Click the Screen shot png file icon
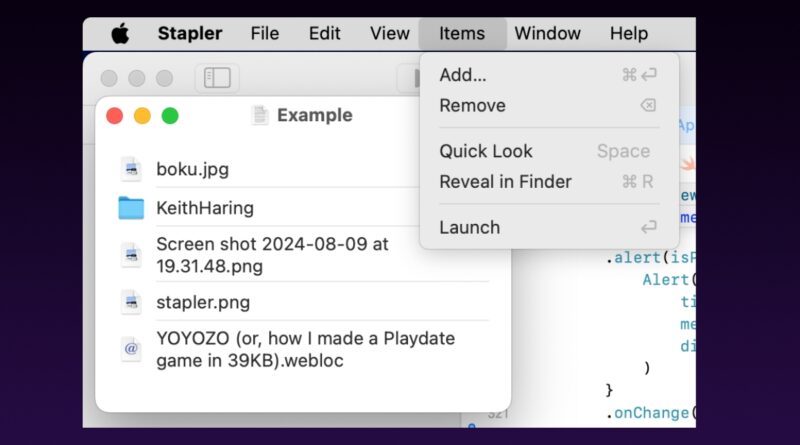This screenshot has width=800, height=445. tap(131, 255)
